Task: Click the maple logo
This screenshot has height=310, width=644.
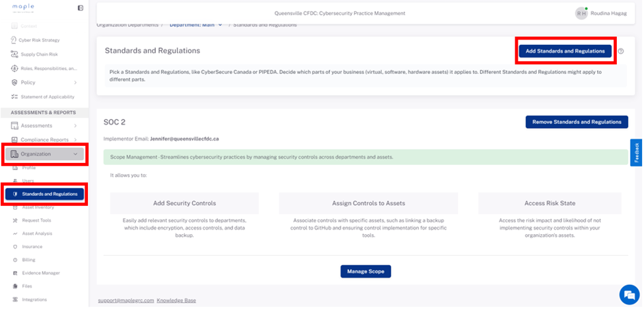Action: coord(23,8)
